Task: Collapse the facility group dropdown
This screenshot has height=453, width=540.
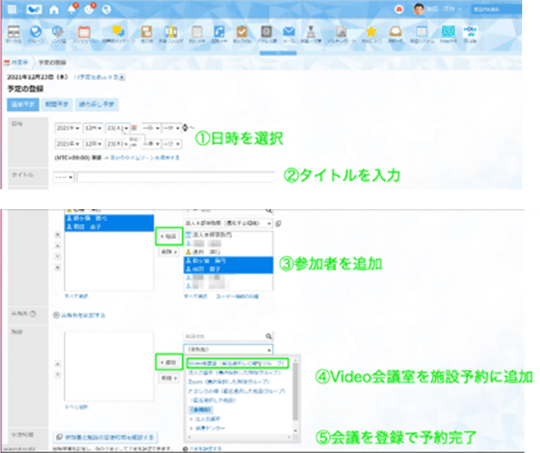Action: [228, 349]
